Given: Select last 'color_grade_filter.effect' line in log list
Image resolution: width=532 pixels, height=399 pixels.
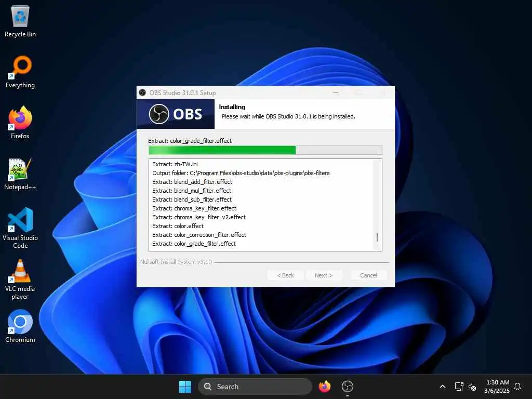Looking at the screenshot, I should click(x=194, y=244).
